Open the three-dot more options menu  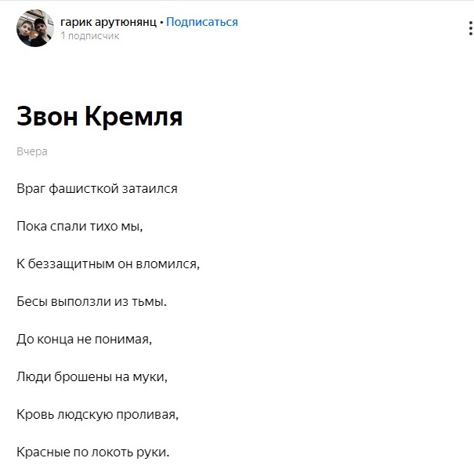coord(470,28)
